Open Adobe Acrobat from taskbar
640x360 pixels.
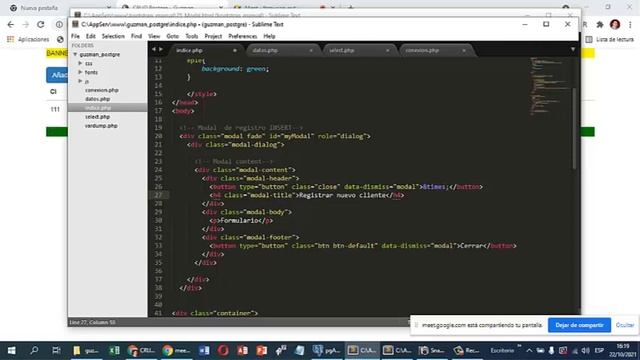[x=242, y=350]
